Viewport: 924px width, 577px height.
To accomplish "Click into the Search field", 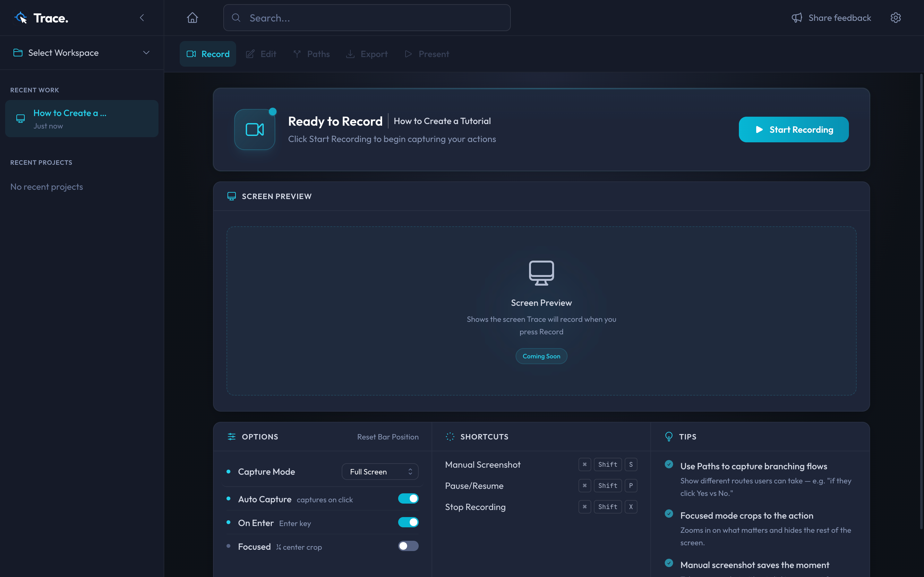I will (366, 18).
